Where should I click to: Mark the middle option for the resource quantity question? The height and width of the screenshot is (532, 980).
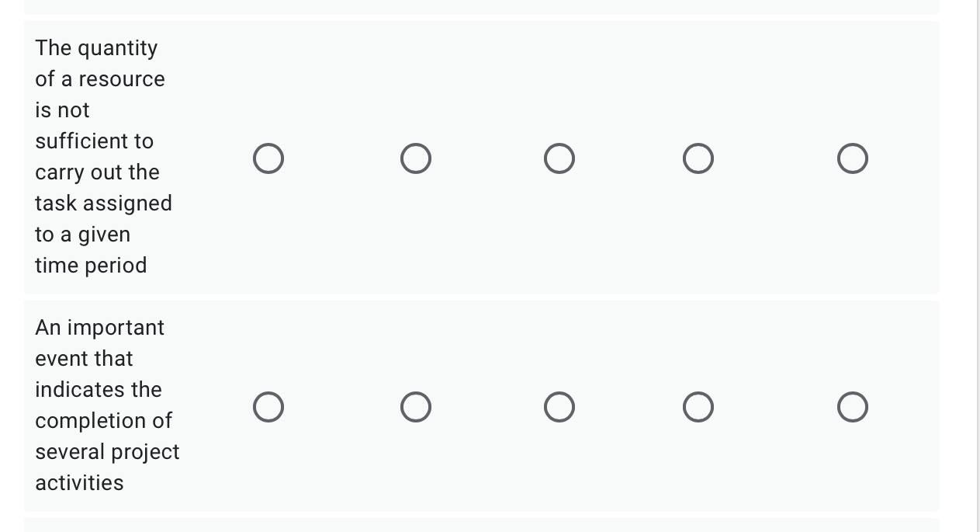559,158
